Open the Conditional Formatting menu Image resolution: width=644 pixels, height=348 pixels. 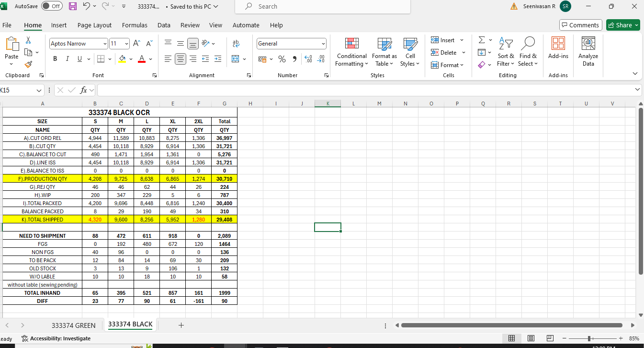pos(351,52)
